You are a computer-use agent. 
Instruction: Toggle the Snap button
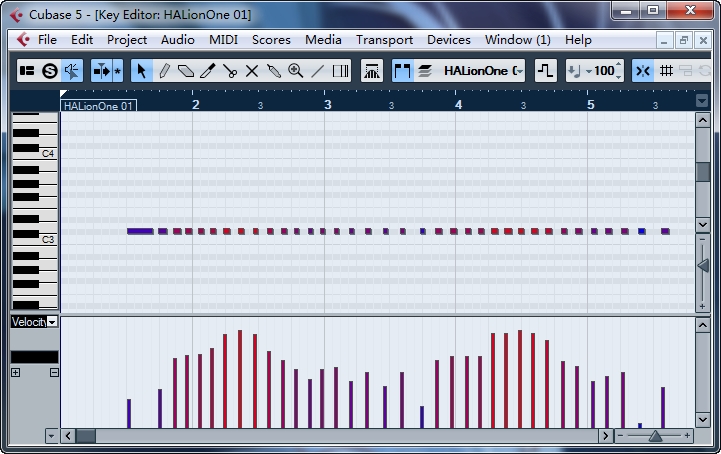pyautogui.click(x=642, y=71)
